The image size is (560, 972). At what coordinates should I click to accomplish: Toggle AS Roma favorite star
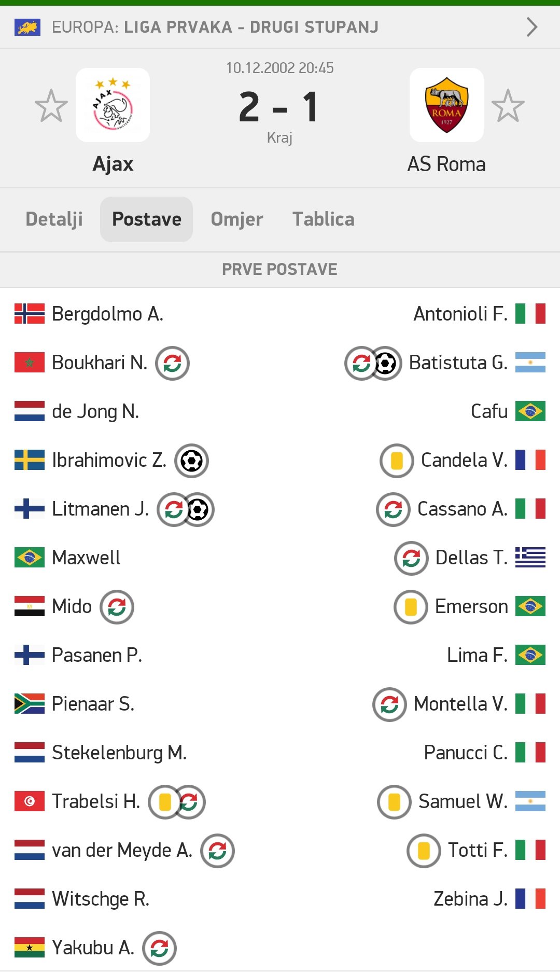(x=508, y=105)
